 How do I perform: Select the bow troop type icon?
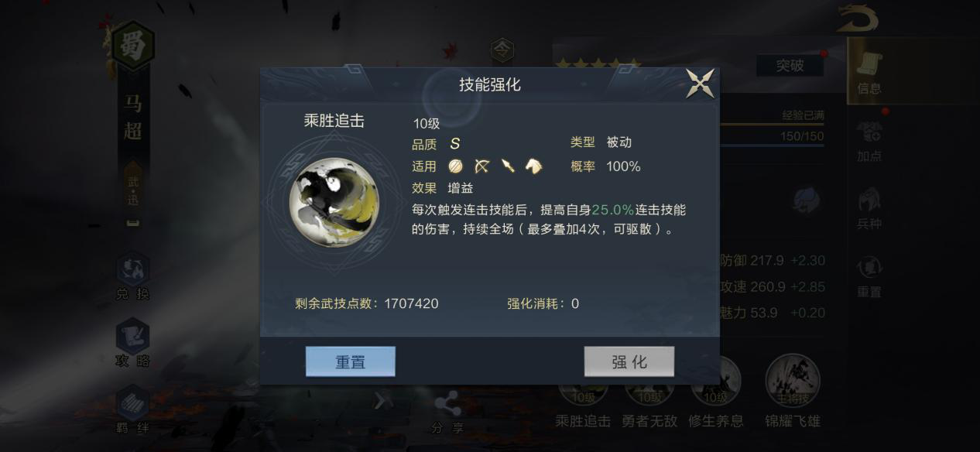(x=482, y=166)
